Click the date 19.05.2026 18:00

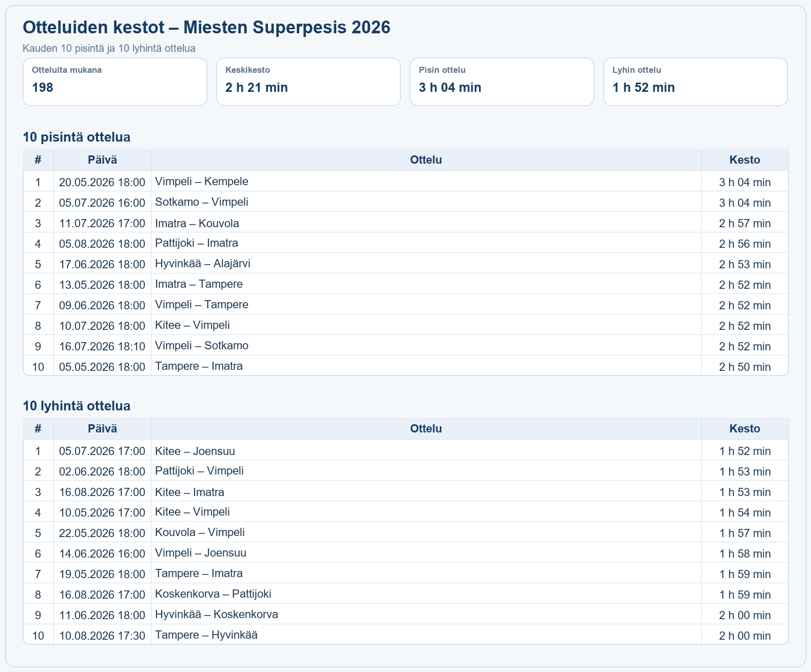pos(102,574)
